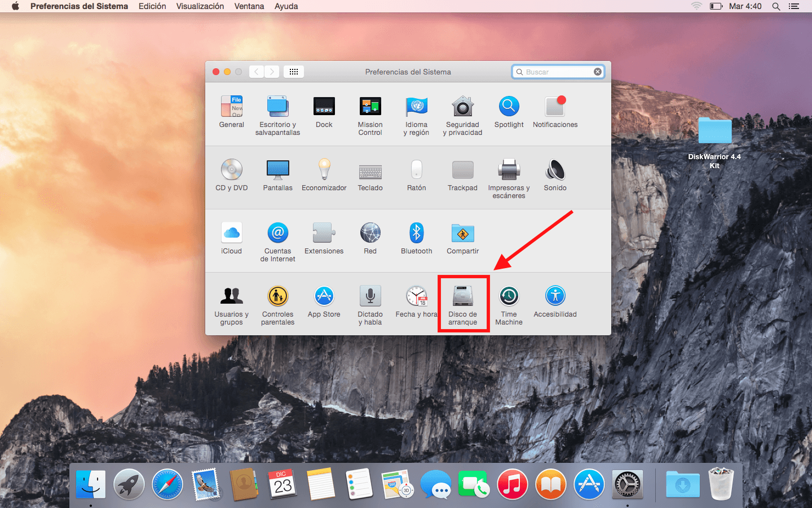Open the Bluetooth preferences pane
Viewport: 812px width, 508px height.
(x=417, y=238)
